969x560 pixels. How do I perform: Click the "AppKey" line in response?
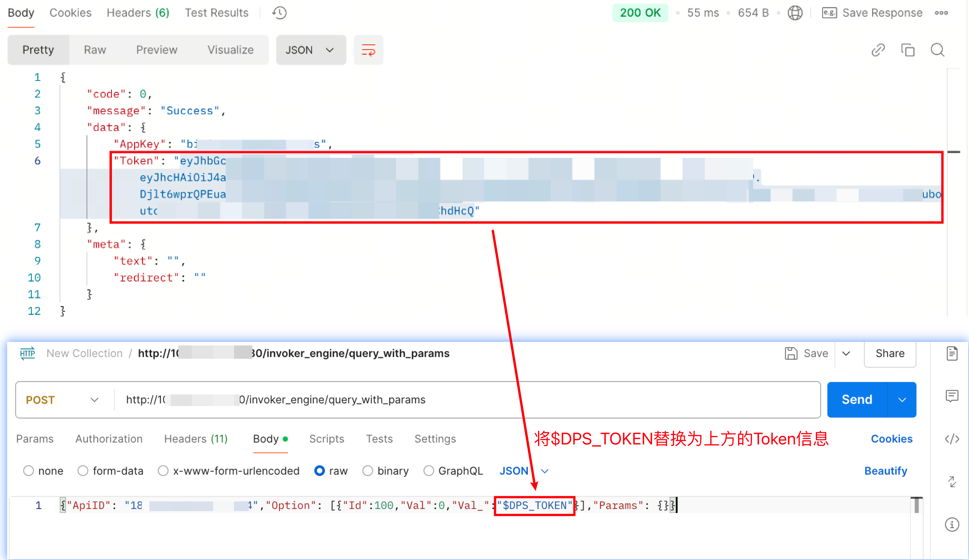[223, 144]
